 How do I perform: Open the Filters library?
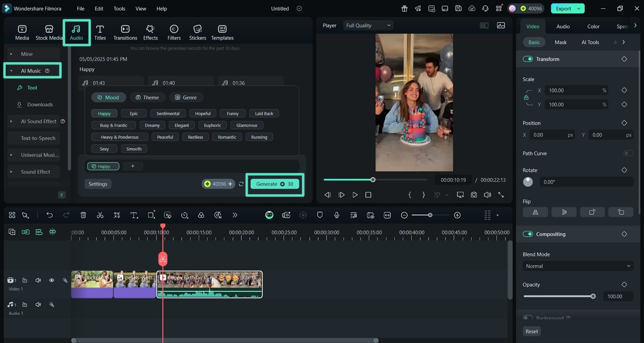pos(174,32)
